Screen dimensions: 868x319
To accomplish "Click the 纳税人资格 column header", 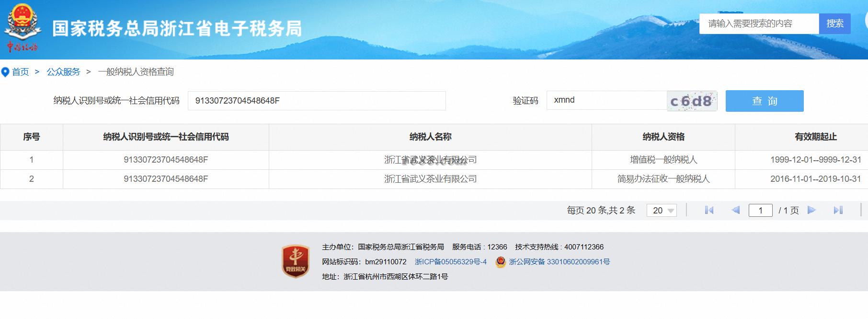I will [x=663, y=137].
